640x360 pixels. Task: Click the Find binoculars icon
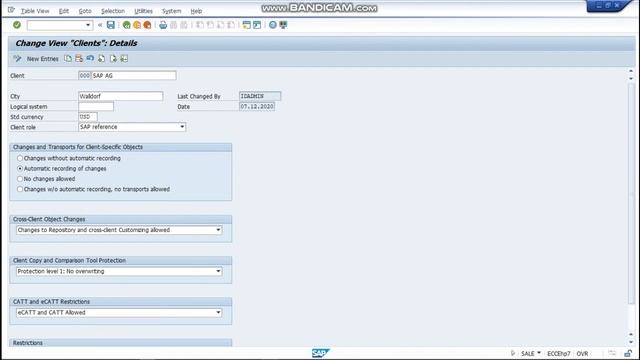(x=173, y=25)
